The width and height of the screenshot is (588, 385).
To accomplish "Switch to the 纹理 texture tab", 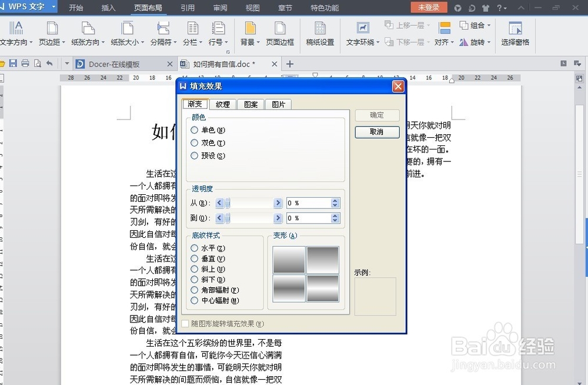I will click(222, 104).
